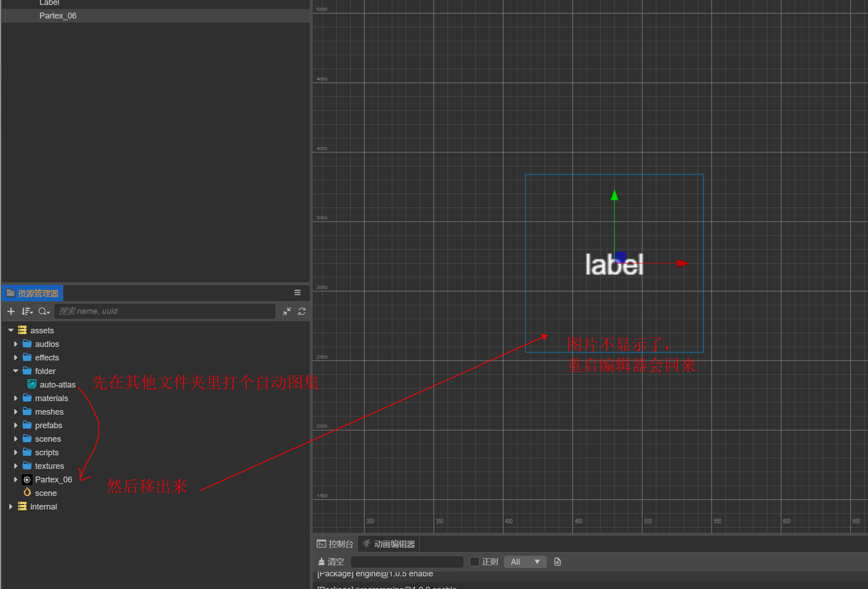Image resolution: width=868 pixels, height=589 pixels.
Task: Refresh the asset manager list
Action: coord(302,311)
